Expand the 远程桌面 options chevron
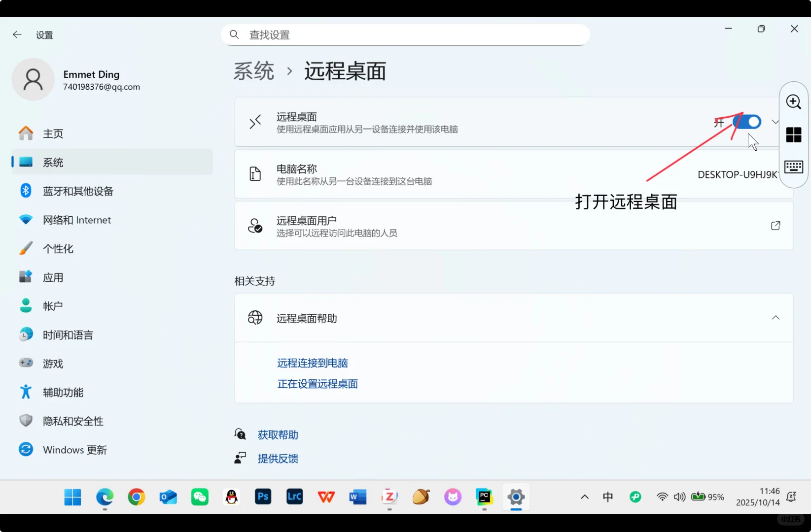The image size is (811, 532). coord(775,122)
